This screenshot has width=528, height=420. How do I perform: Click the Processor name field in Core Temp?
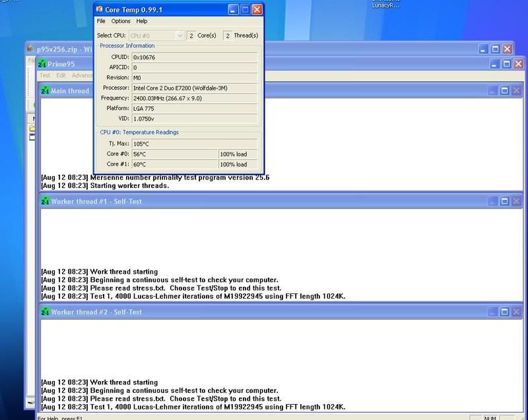click(x=194, y=88)
